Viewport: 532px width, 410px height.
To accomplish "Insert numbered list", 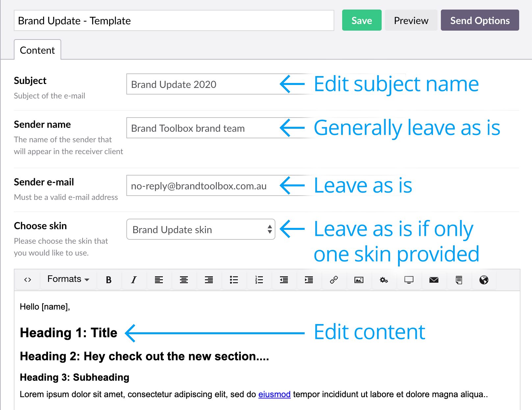I will [x=259, y=280].
